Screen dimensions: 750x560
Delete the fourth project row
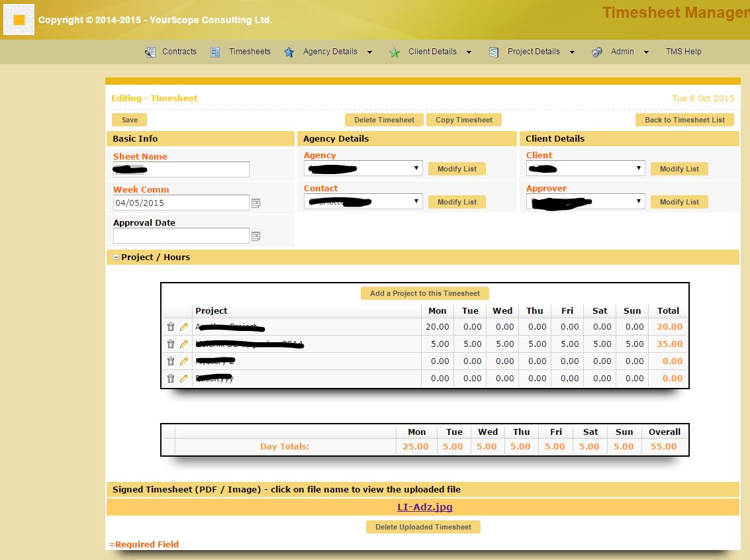(171, 378)
